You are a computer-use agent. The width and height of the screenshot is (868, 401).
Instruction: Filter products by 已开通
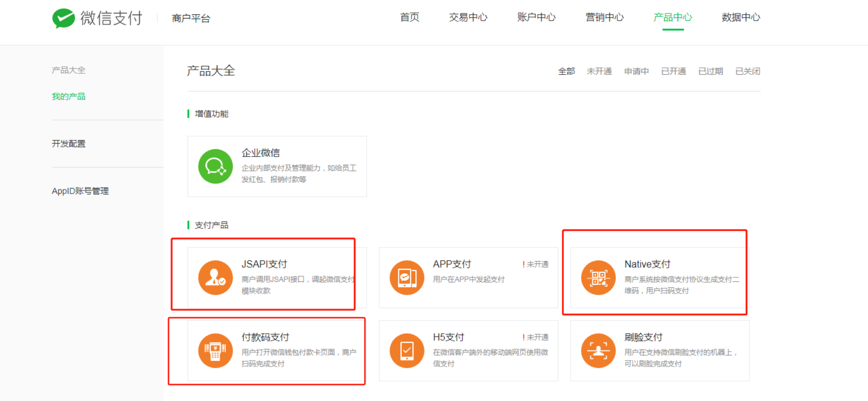click(x=674, y=71)
